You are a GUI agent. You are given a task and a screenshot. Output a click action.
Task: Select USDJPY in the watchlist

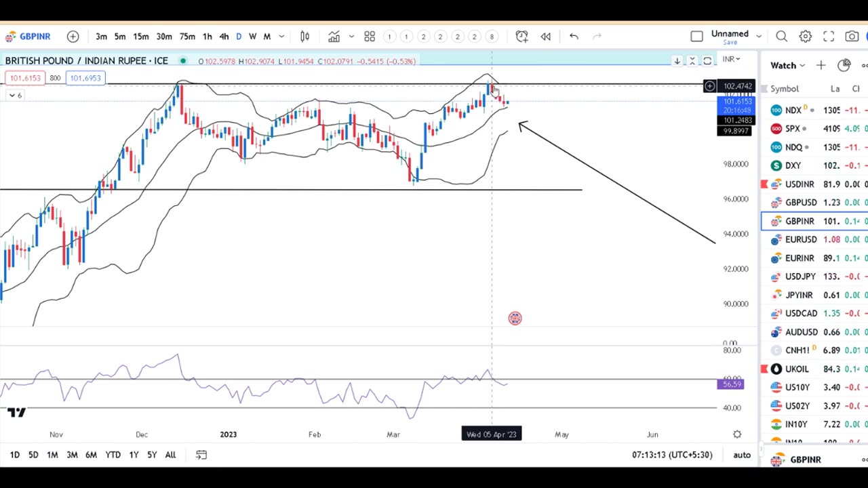[814, 277]
